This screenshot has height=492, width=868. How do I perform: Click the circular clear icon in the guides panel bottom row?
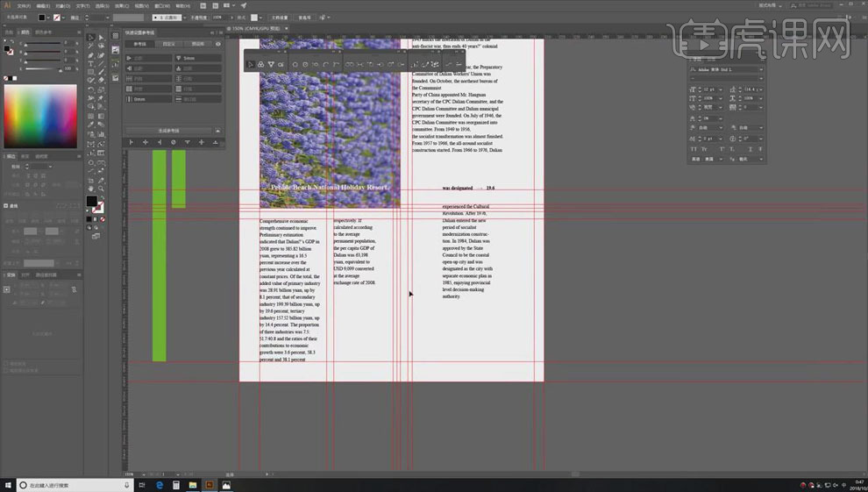coord(174,142)
